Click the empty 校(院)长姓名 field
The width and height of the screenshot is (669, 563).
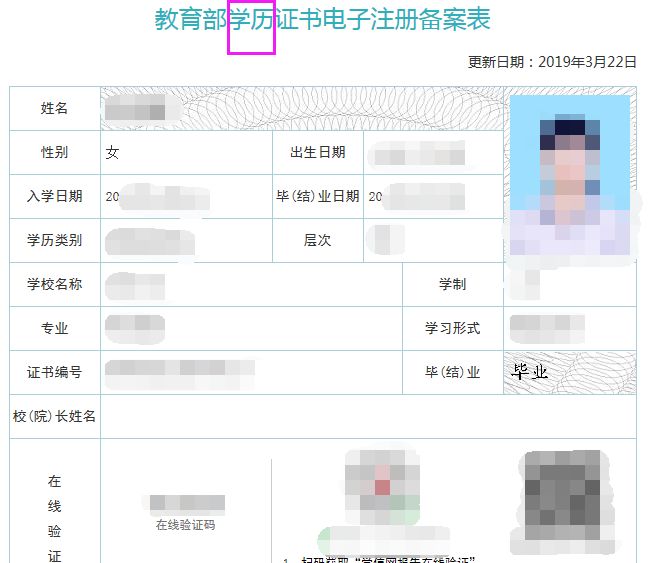point(368,417)
